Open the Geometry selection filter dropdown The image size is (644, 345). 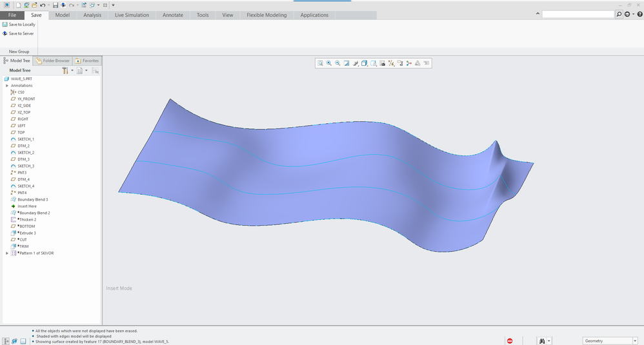tap(635, 340)
